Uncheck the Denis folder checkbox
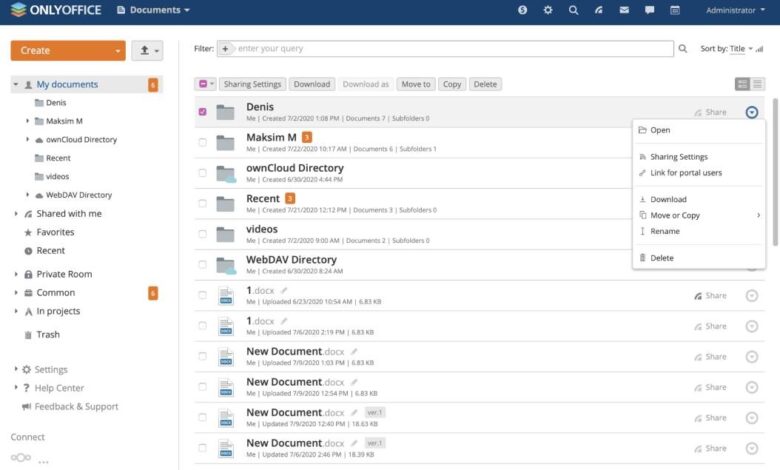780x470 pixels. tap(202, 112)
